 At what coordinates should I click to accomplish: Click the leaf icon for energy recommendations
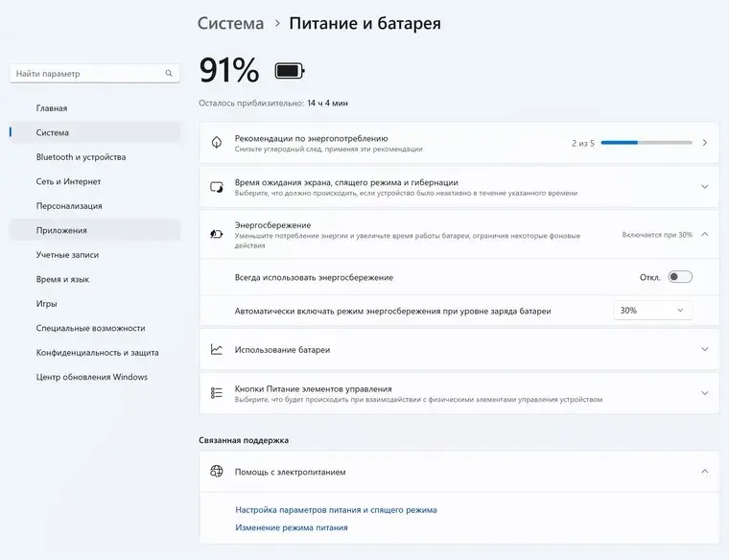click(x=217, y=143)
